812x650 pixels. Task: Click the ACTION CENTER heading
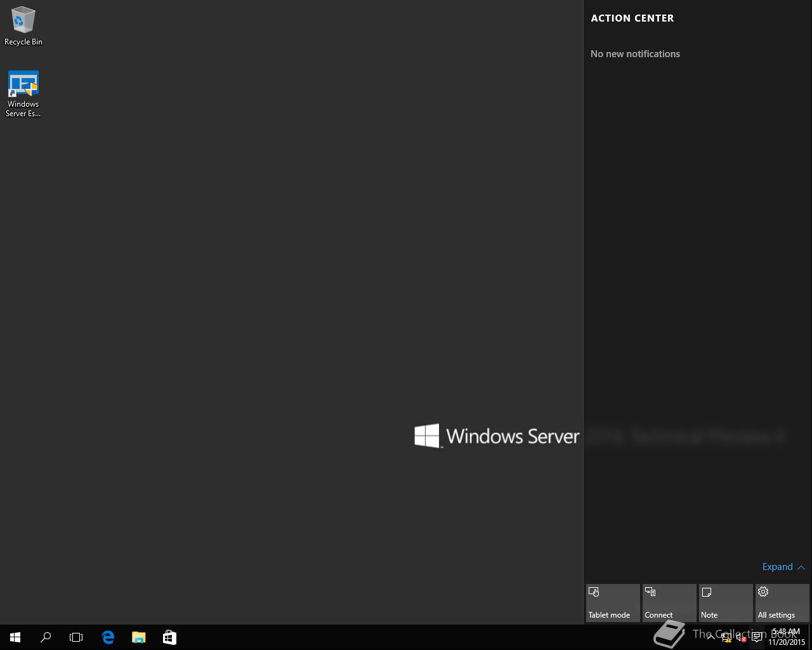click(632, 18)
